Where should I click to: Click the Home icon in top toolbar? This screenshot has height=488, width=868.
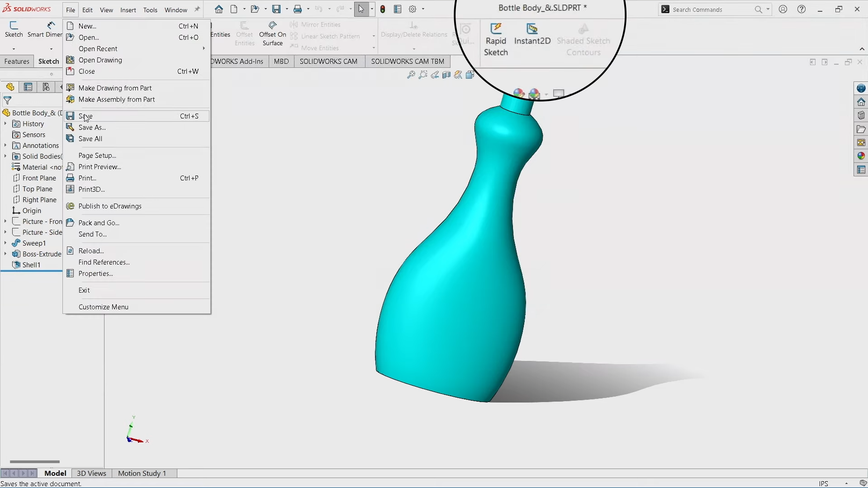pos(219,9)
